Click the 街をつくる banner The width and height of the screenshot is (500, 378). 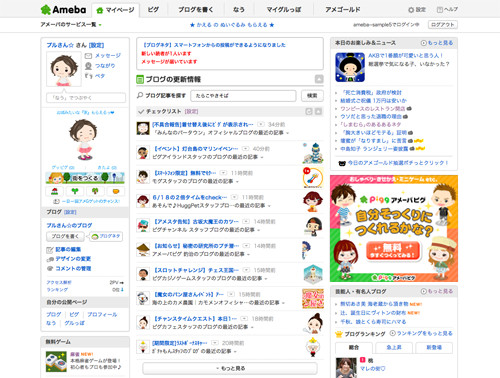[x=85, y=178]
